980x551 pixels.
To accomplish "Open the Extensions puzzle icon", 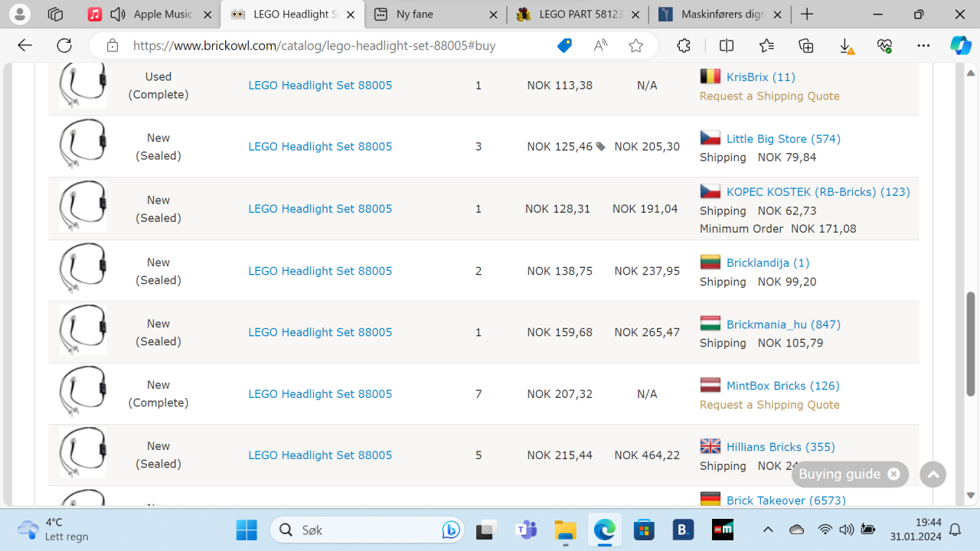I will pos(684,46).
